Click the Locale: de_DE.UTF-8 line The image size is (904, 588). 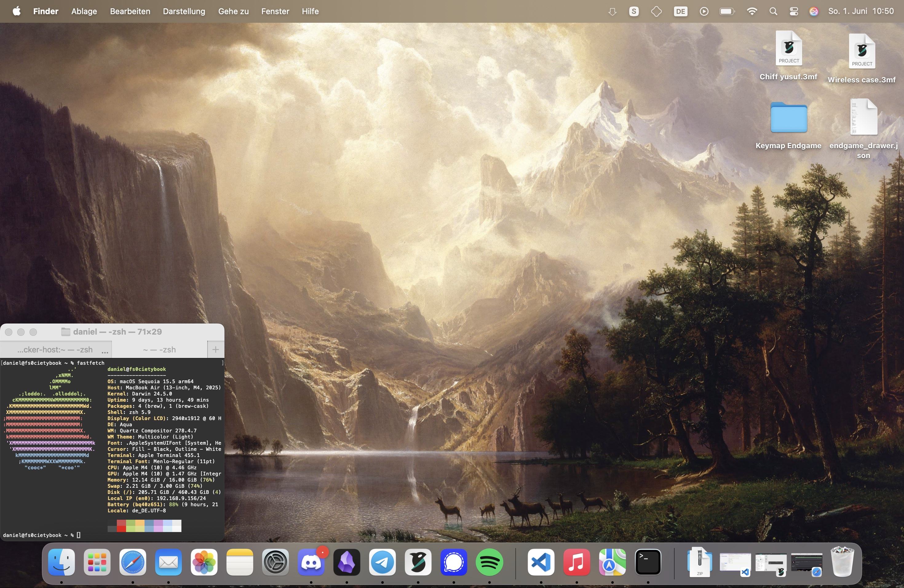(x=137, y=511)
